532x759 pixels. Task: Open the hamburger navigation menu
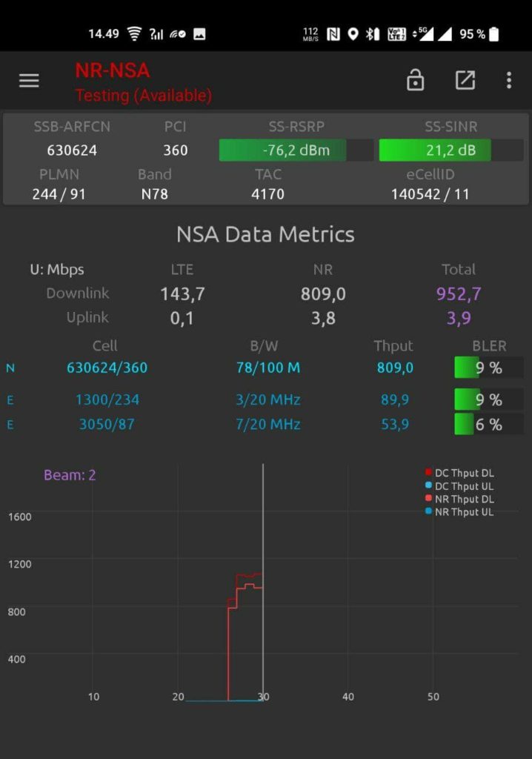(29, 81)
